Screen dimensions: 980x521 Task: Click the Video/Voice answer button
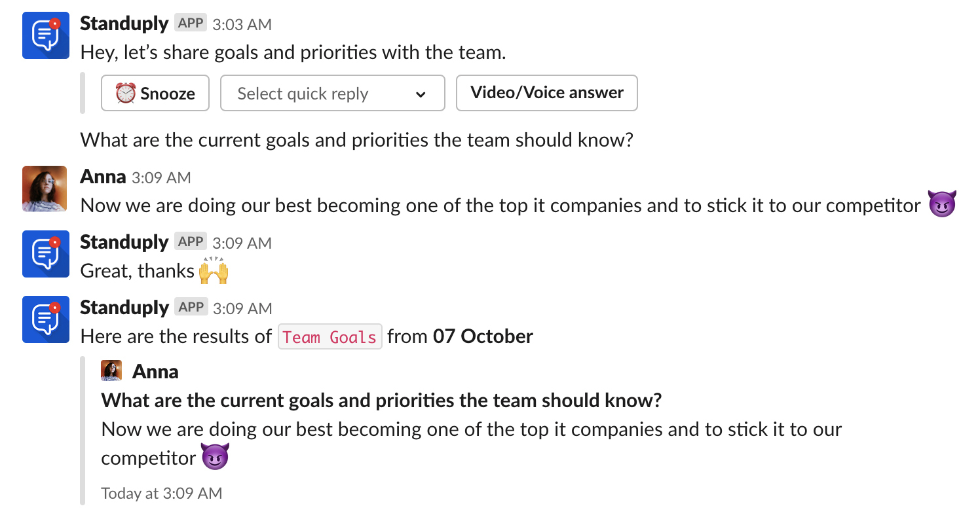point(546,93)
